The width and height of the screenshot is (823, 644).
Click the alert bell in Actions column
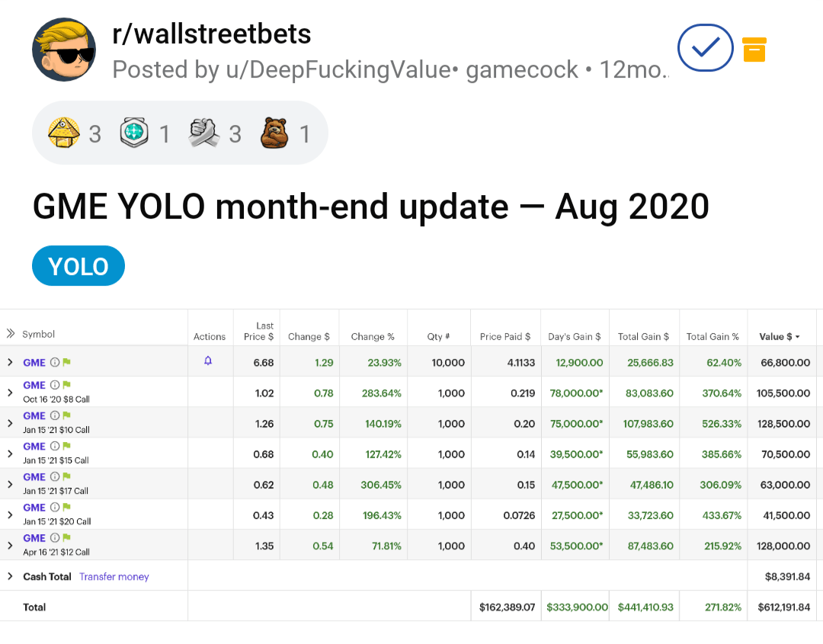208,360
